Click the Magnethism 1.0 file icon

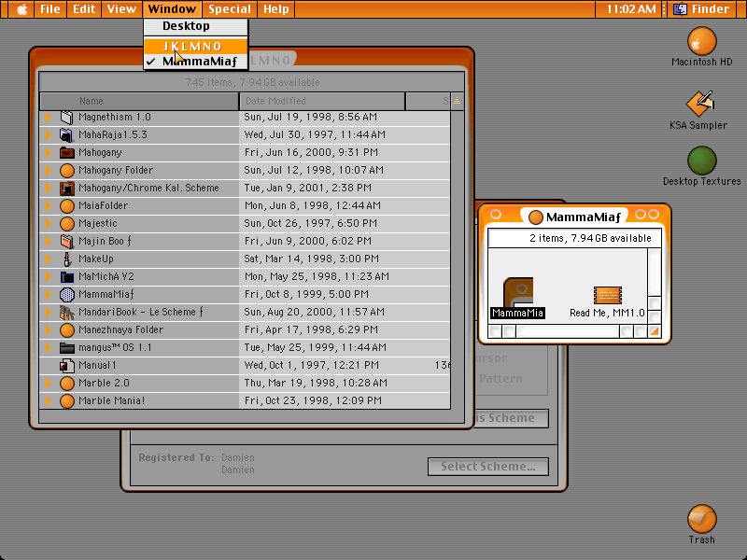(x=66, y=118)
